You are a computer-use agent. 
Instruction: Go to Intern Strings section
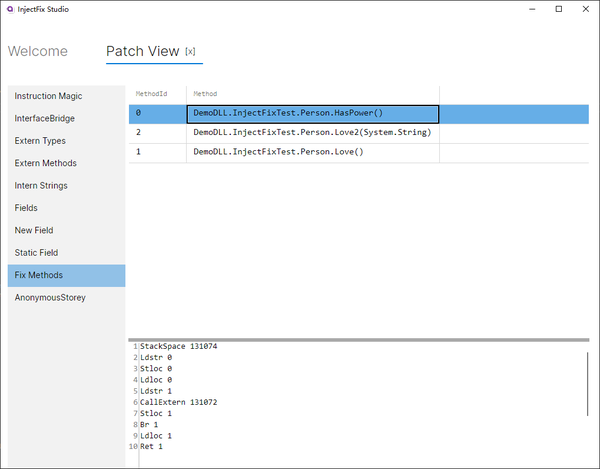[x=43, y=186]
